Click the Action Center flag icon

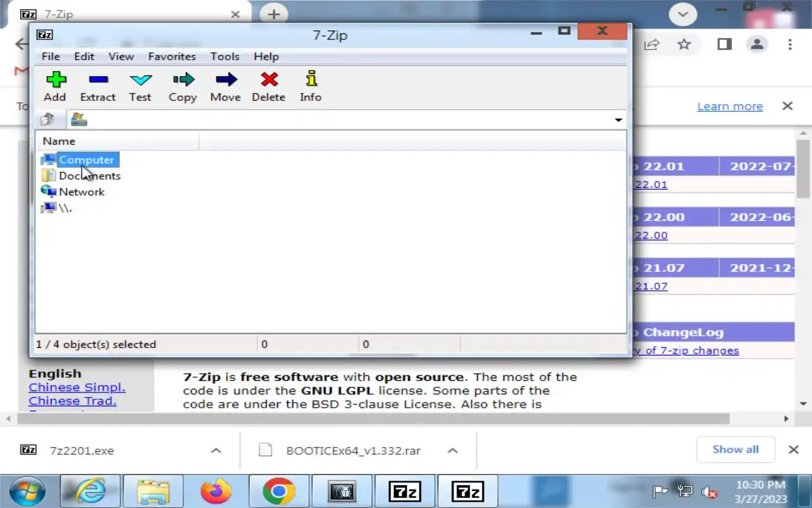[x=661, y=491]
